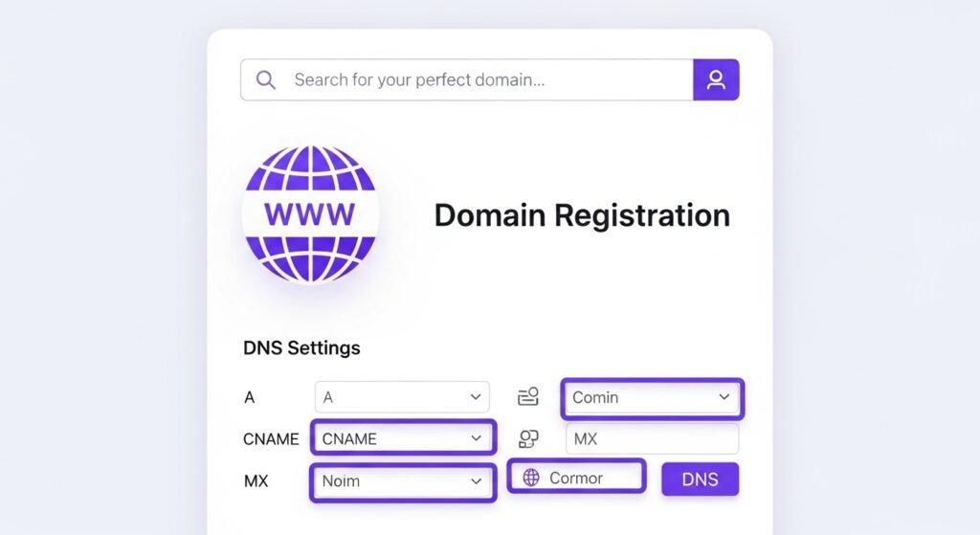Click the server icon beside Comin dropdown
The height and width of the screenshot is (535, 980).
tap(528, 396)
